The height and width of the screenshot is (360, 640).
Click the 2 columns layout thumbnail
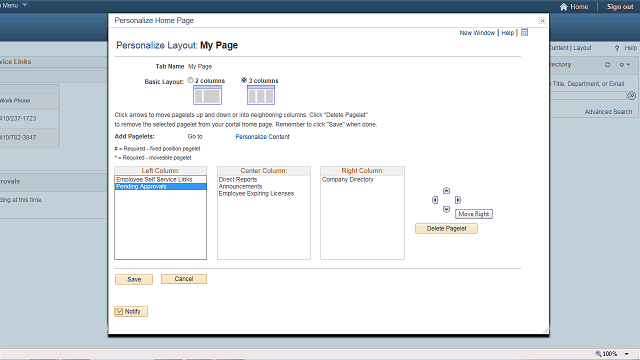tap(207, 95)
